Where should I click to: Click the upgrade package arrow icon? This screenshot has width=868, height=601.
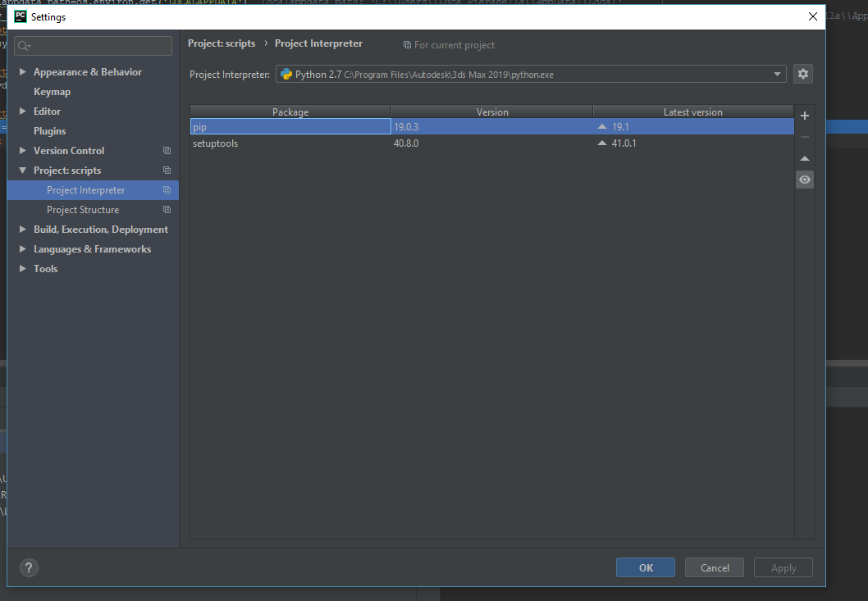point(805,159)
